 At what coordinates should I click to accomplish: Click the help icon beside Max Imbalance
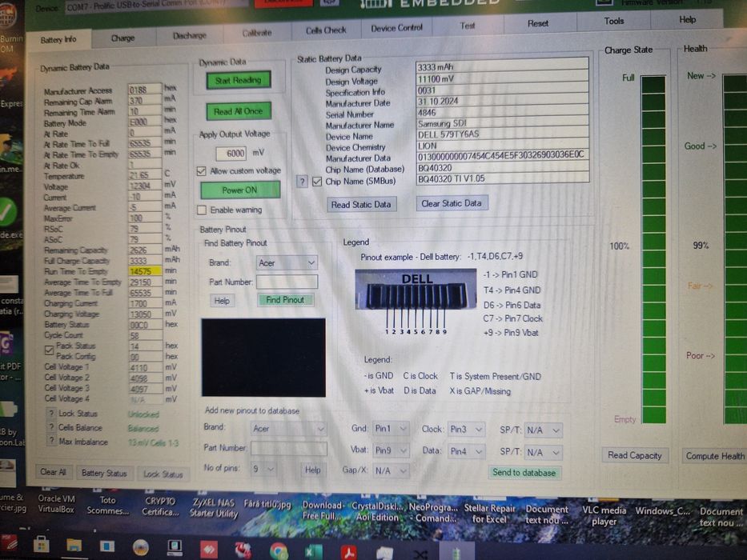coord(51,442)
